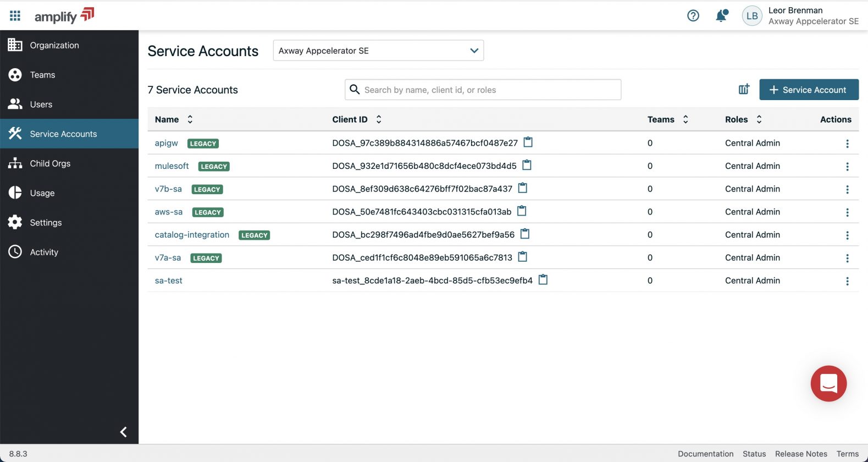Sort the table by Client ID column

click(x=379, y=119)
